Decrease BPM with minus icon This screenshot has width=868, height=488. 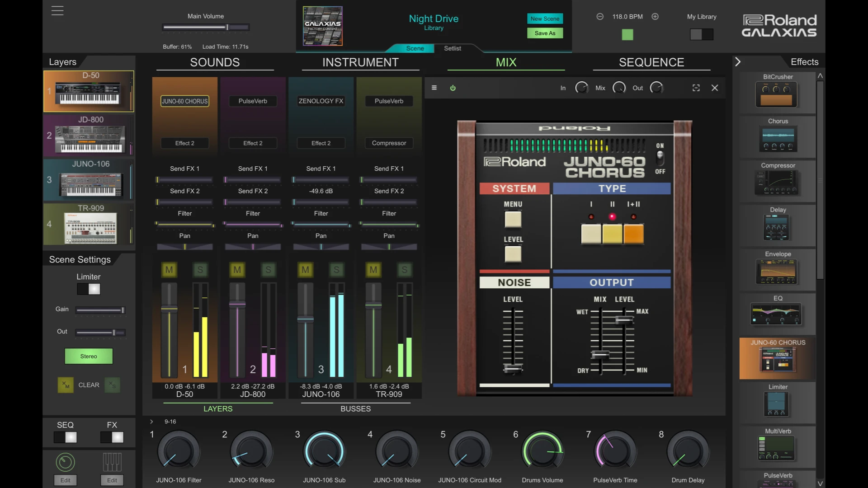(600, 17)
